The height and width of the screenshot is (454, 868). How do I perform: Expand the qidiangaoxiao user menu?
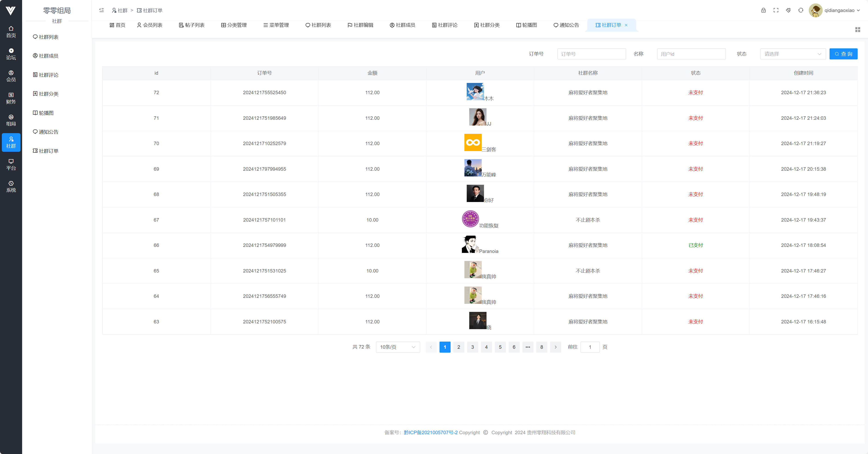coord(839,10)
